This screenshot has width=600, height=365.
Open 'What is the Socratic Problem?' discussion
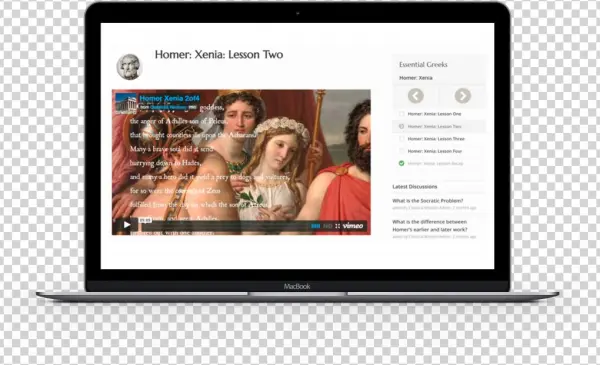pos(427,200)
